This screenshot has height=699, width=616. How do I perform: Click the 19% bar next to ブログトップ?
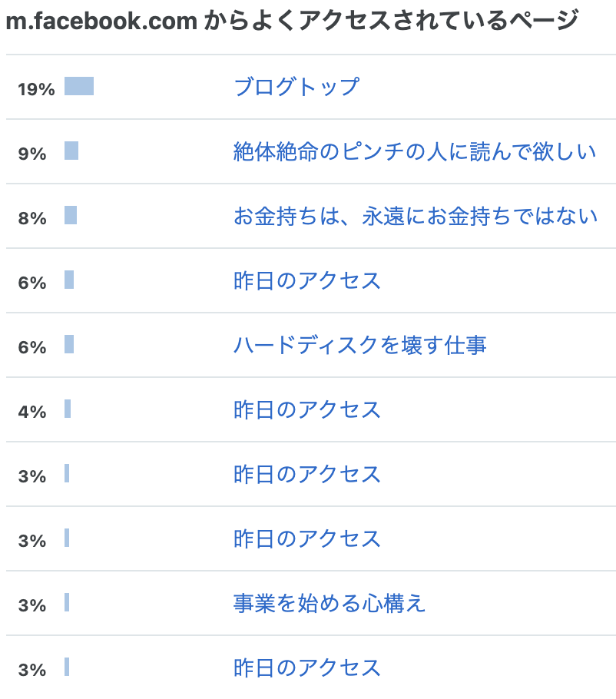[79, 86]
